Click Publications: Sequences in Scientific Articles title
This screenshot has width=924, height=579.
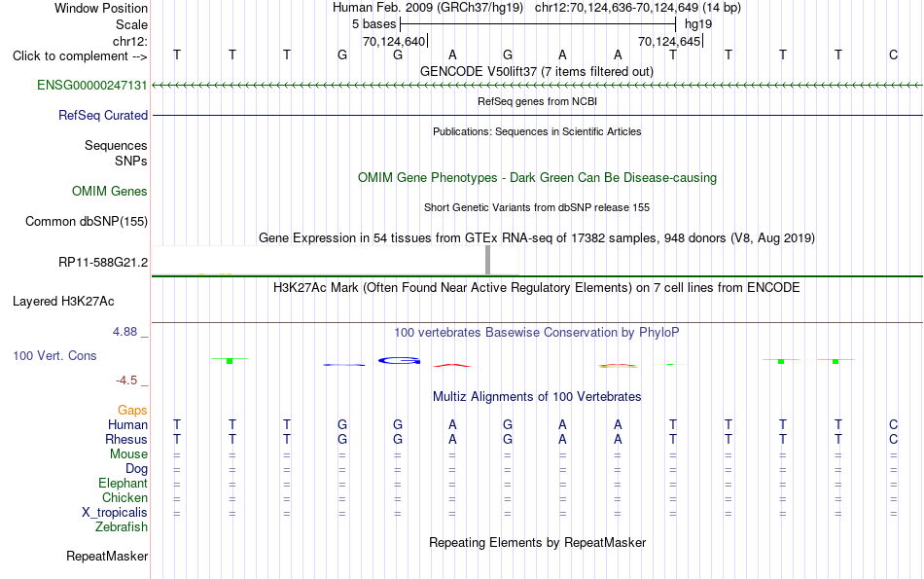pyautogui.click(x=537, y=131)
